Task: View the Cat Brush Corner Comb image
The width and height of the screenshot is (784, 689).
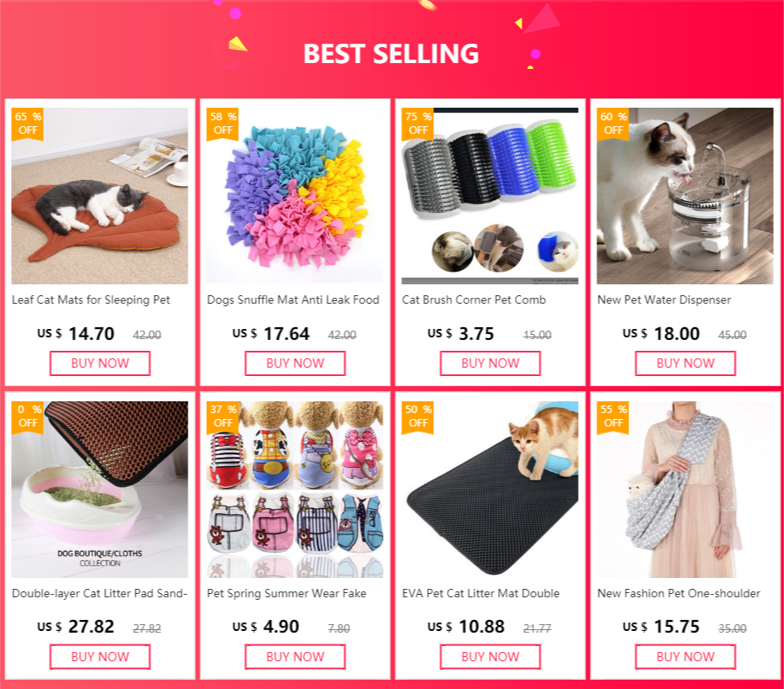Action: (490, 196)
